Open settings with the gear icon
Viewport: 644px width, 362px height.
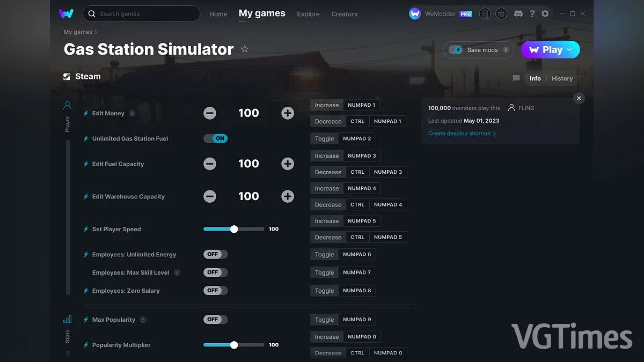pyautogui.click(x=545, y=13)
